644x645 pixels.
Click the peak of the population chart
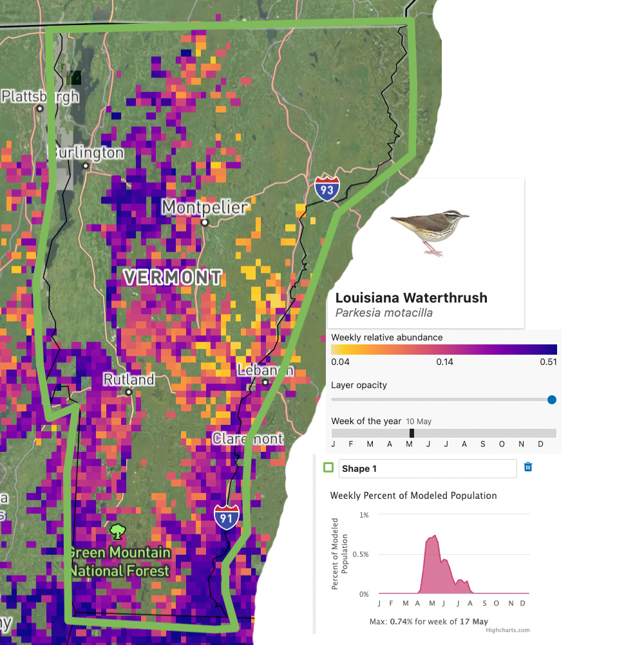435,536
